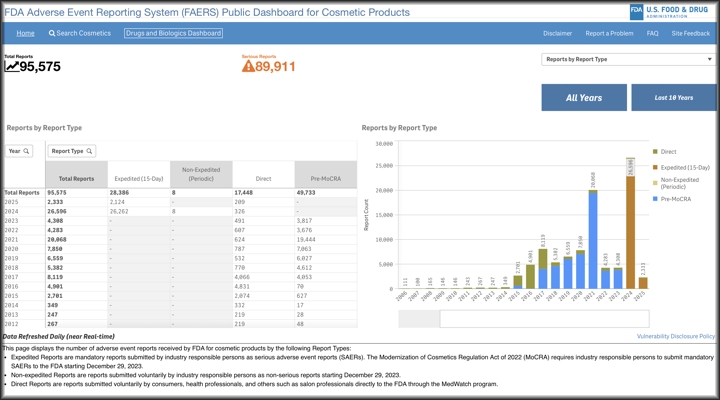Screen dimensions: 720x400
Task: Open Drugs and Biologics Dashboard
Action: [173, 33]
